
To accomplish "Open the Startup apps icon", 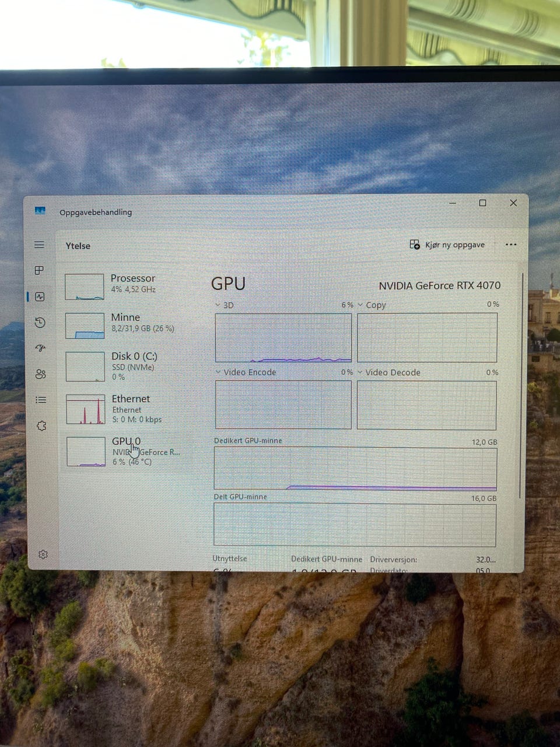I will click(40, 348).
